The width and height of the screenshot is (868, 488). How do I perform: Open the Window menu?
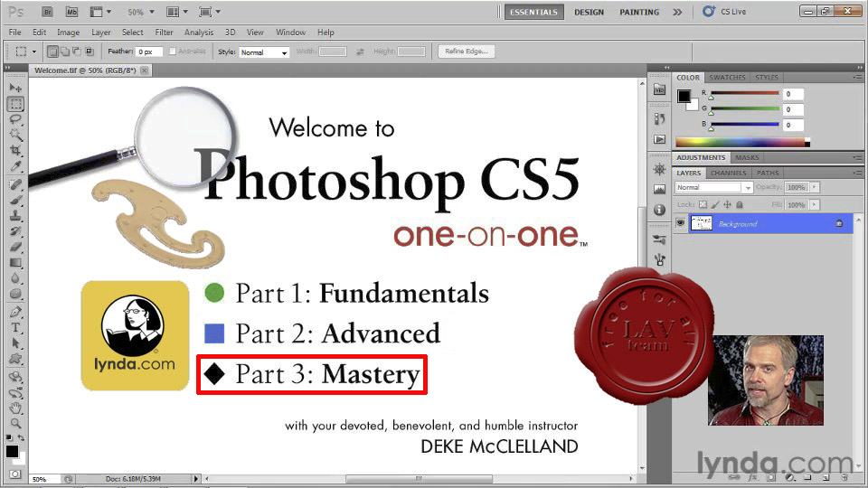(x=290, y=33)
